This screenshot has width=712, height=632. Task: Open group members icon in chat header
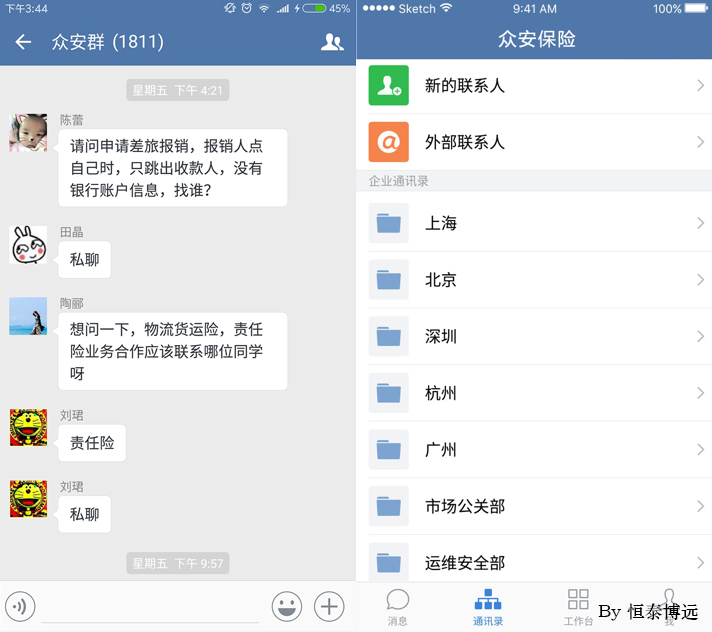coord(332,42)
